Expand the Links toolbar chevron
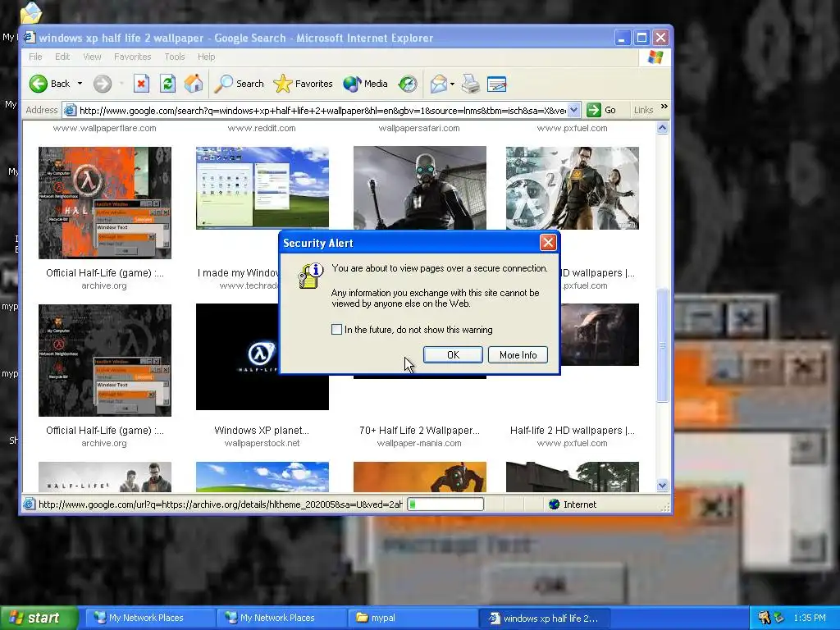The height and width of the screenshot is (630, 840). point(664,107)
